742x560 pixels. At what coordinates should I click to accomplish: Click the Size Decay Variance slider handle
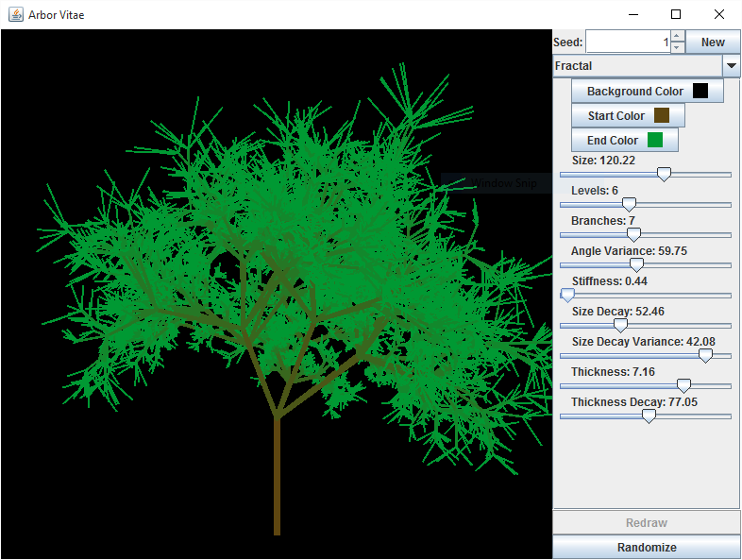pyautogui.click(x=704, y=356)
